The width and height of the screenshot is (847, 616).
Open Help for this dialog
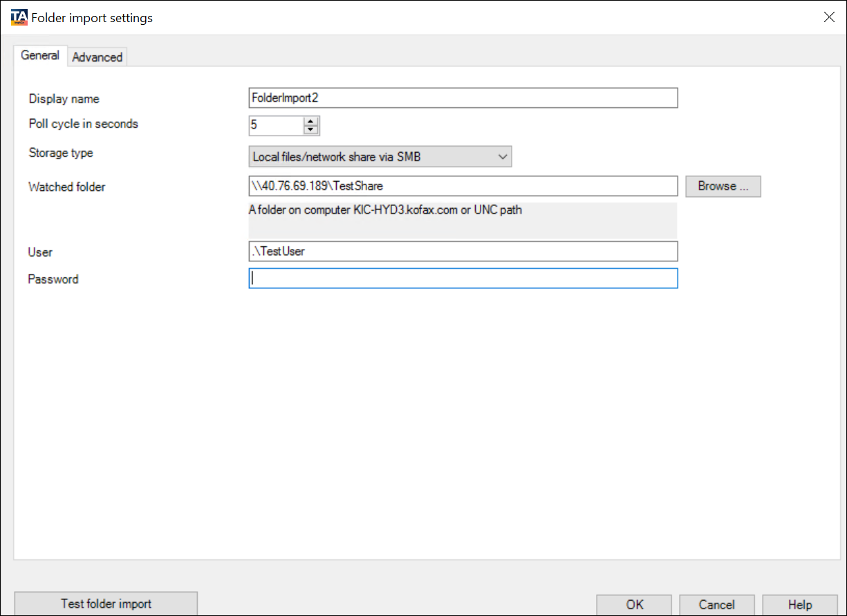[799, 604]
